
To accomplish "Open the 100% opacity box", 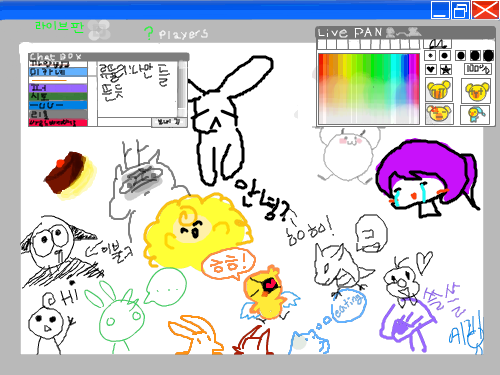I will (478, 69).
